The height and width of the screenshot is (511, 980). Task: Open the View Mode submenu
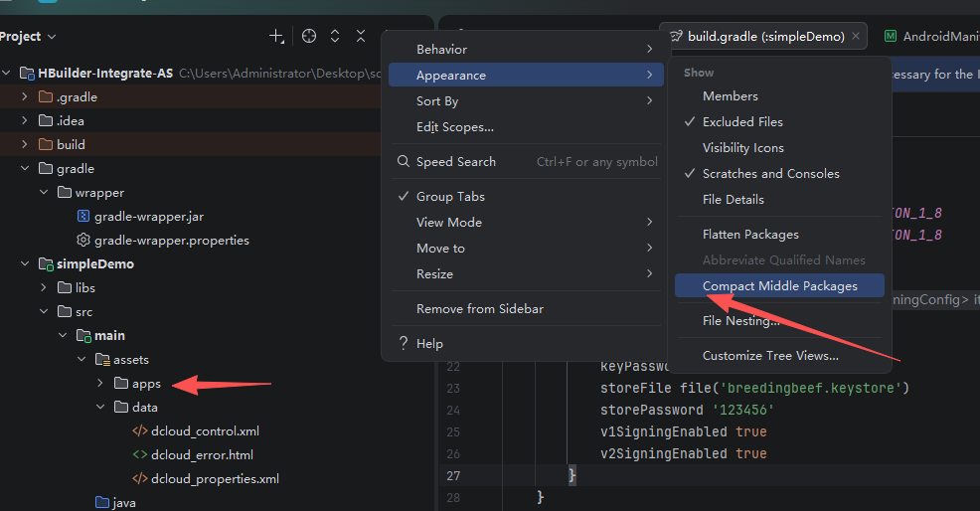tap(525, 222)
